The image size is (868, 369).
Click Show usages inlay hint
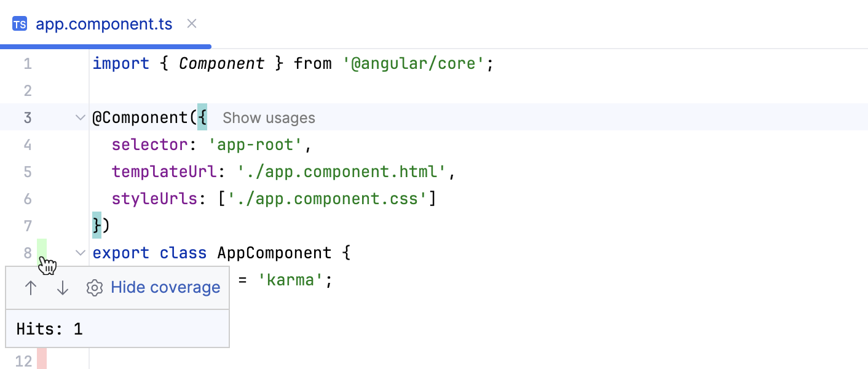click(269, 117)
